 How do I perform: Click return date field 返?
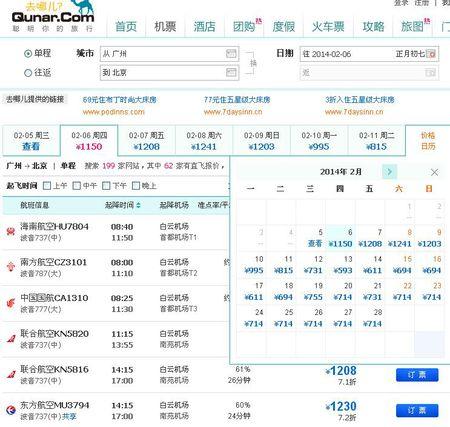click(369, 73)
